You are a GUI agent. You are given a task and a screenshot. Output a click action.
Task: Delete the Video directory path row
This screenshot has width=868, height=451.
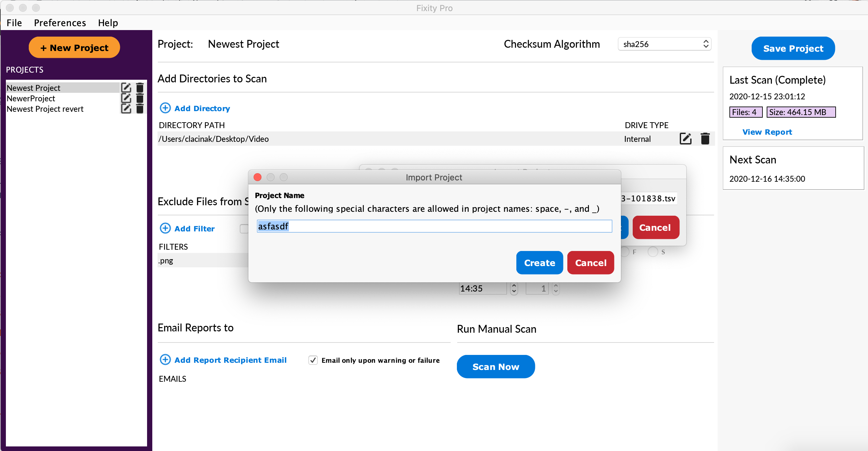point(705,139)
